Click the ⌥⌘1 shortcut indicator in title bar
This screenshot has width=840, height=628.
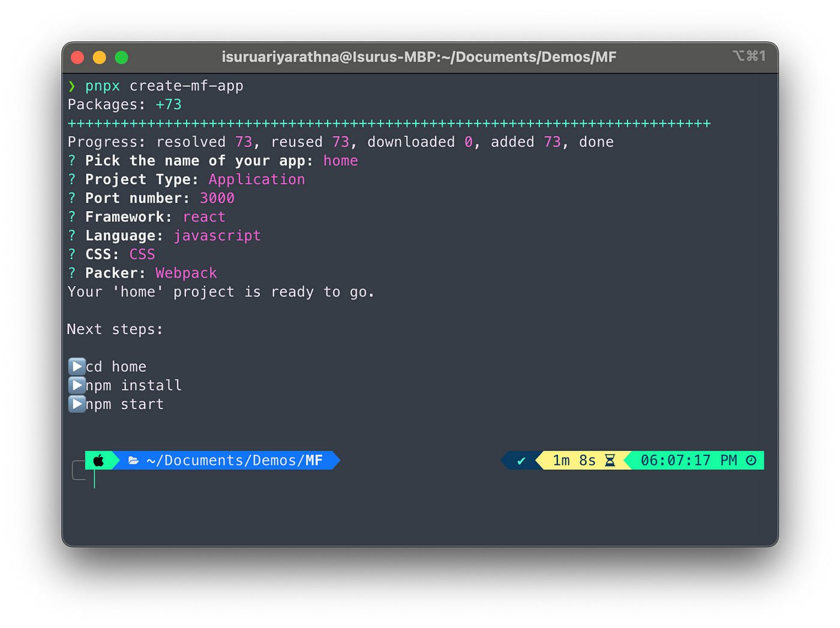[x=749, y=56]
